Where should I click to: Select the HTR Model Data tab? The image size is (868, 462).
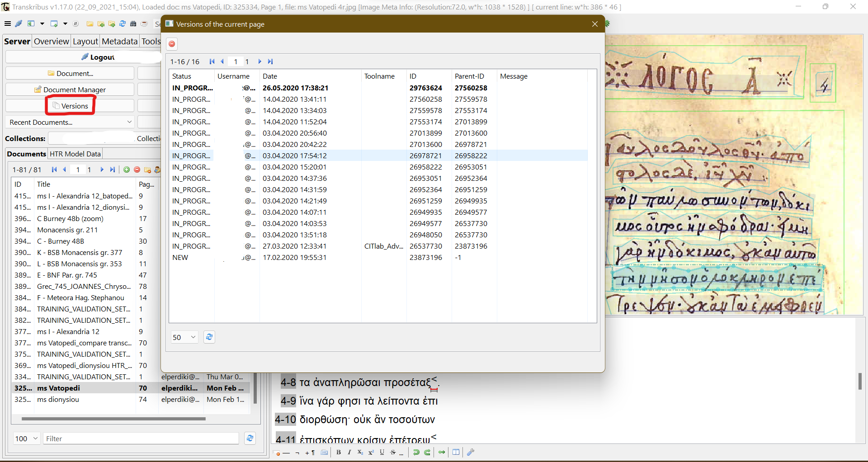pyautogui.click(x=75, y=154)
